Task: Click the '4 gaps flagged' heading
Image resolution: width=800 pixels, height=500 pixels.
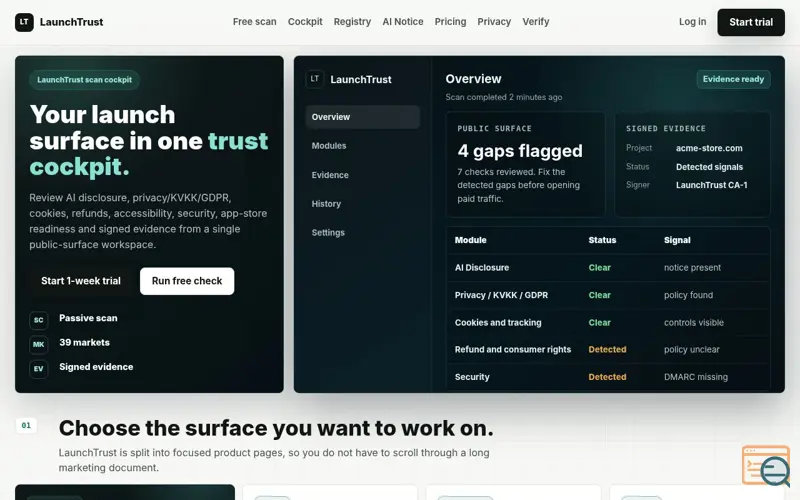Action: [x=520, y=151]
